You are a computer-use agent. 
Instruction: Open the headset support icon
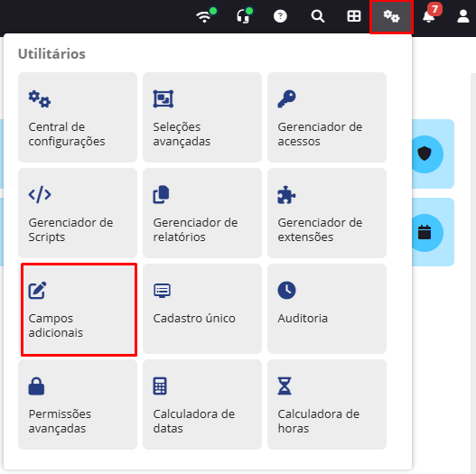245,15
